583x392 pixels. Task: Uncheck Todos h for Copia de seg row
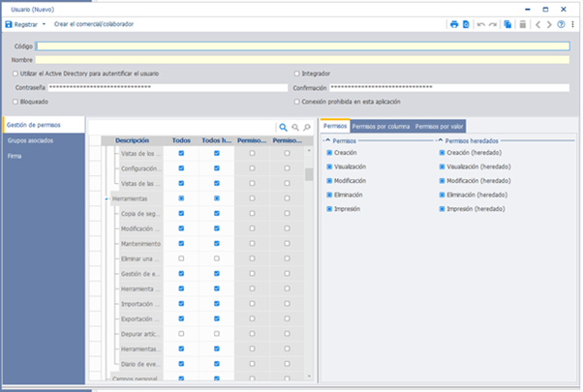(217, 213)
